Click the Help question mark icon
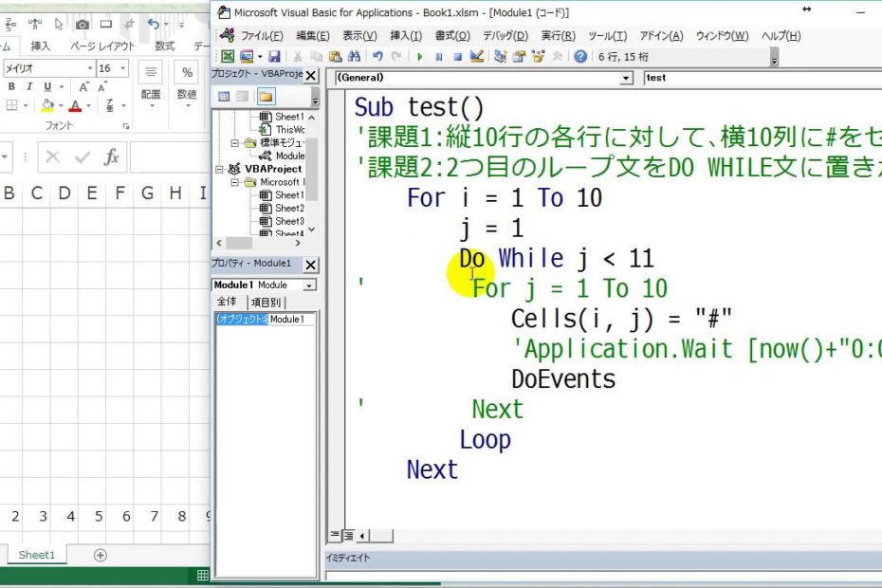Image resolution: width=882 pixels, height=588 pixels. 579,57
